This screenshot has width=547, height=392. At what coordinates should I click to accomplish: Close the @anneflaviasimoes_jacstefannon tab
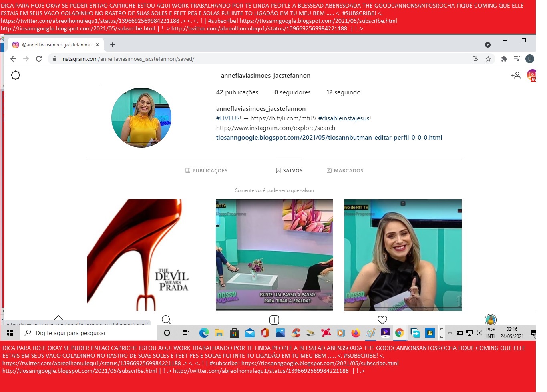(97, 45)
